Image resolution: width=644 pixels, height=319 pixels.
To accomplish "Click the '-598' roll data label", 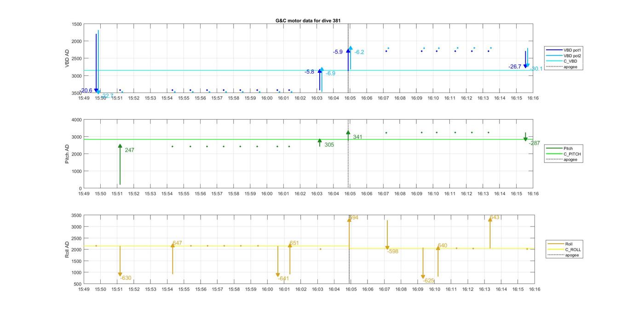I will pyautogui.click(x=393, y=251).
